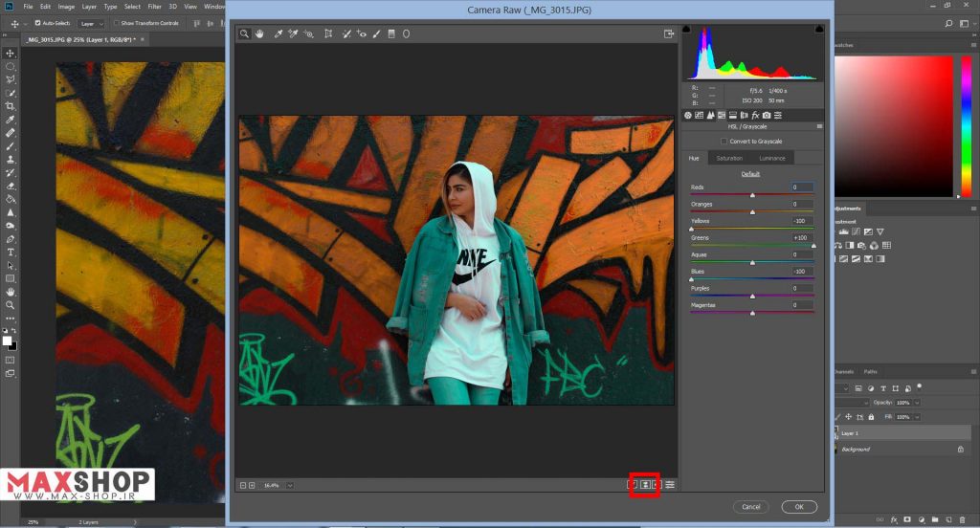This screenshot has width=980, height=528.
Task: Open Photoshop File menu
Action: (x=28, y=7)
